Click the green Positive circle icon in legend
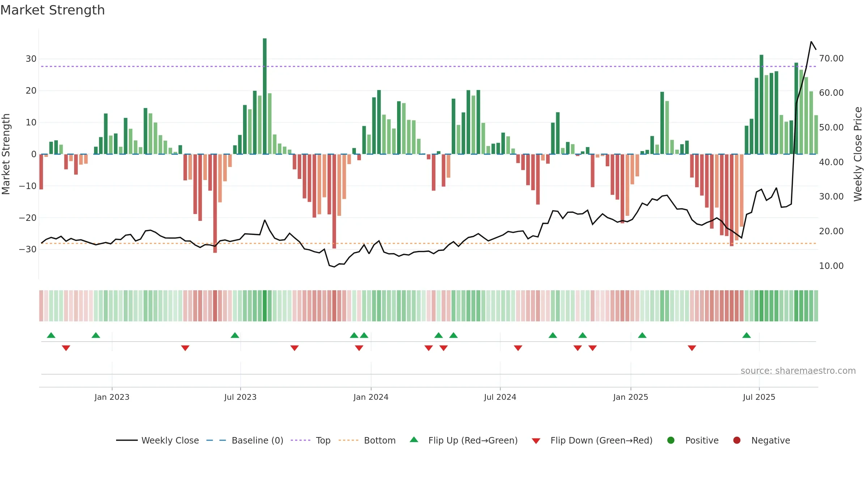868x488 pixels. click(671, 440)
